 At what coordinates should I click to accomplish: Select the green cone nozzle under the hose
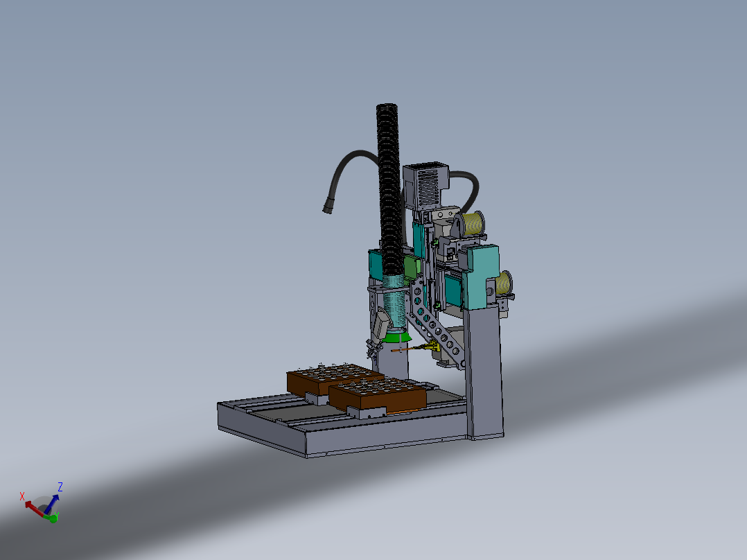397,337
